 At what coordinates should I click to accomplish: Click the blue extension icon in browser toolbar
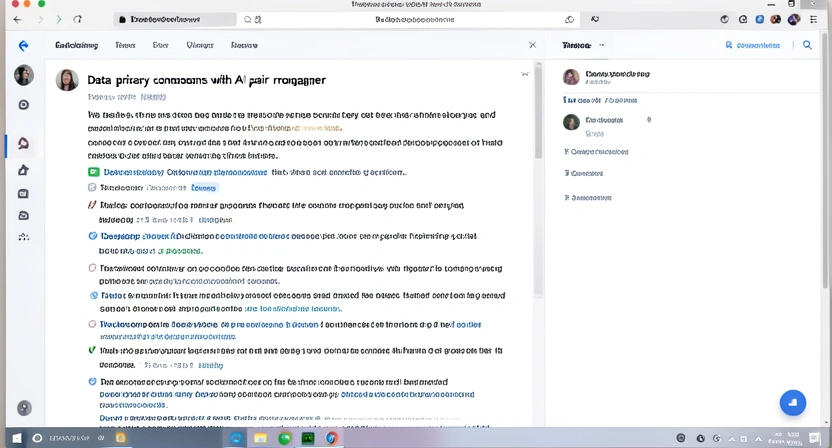[x=760, y=19]
